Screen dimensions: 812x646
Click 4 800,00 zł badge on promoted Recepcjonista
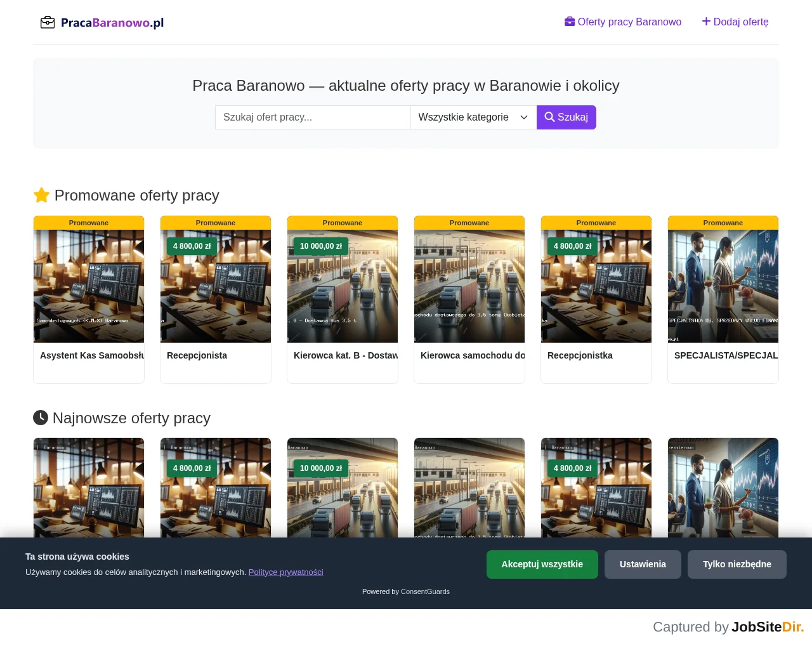[192, 246]
